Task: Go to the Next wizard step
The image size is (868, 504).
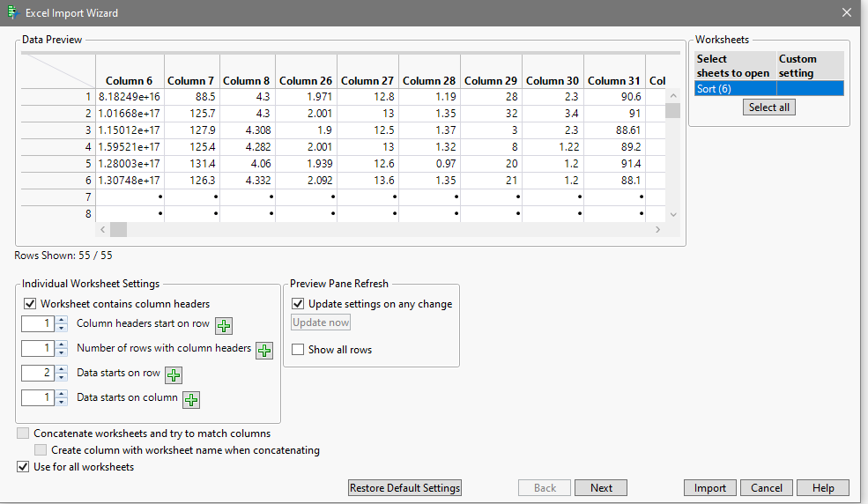Action: coord(601,488)
